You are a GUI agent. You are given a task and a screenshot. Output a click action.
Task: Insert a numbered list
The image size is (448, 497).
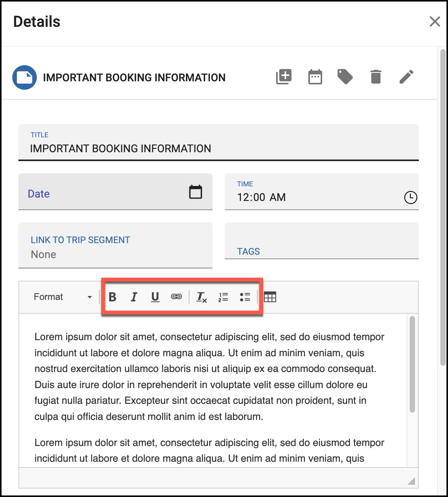click(223, 297)
